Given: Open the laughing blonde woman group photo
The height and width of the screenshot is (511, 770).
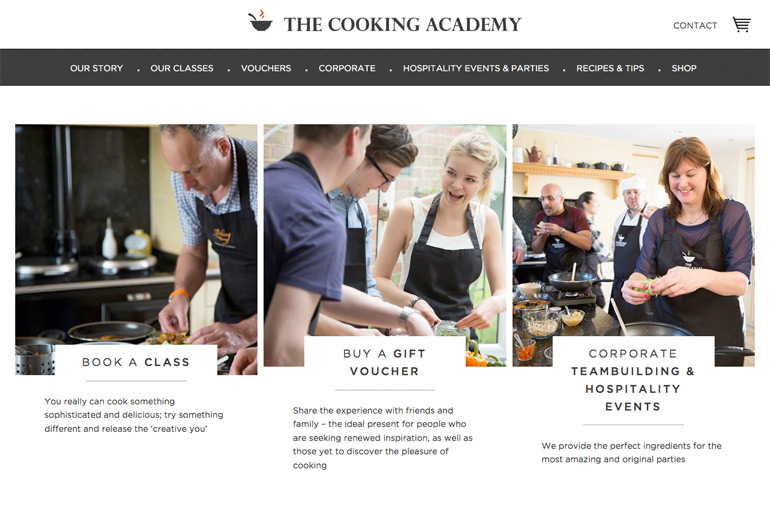Looking at the screenshot, I should [385, 231].
